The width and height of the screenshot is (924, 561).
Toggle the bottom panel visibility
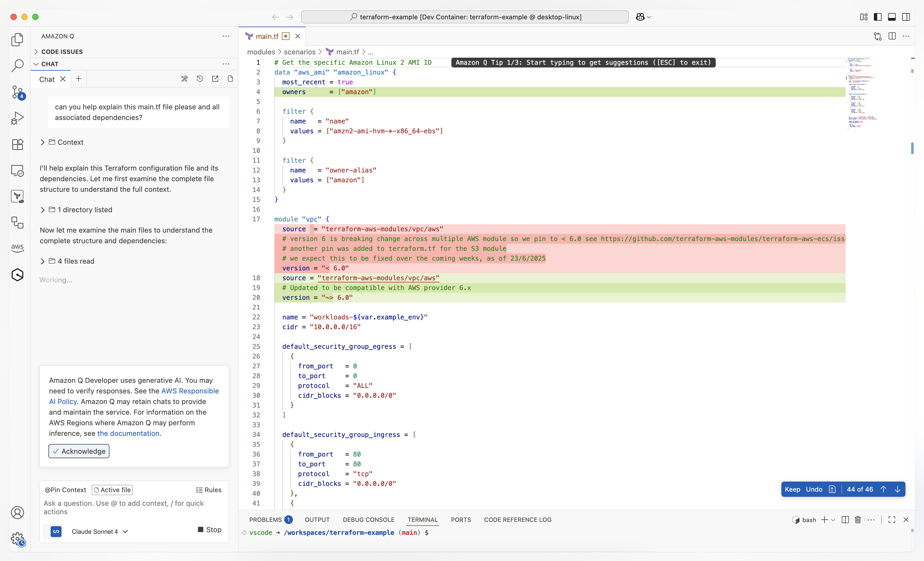(x=892, y=17)
